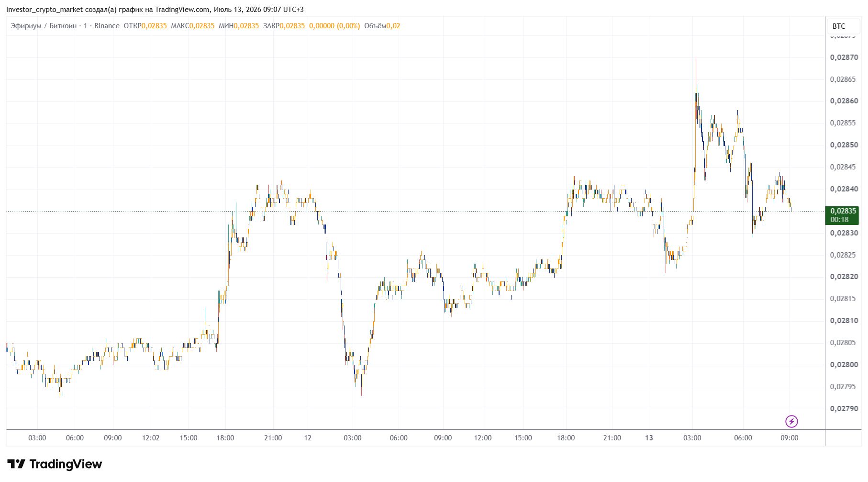Select the МИН 0,02835 low value
This screenshot has width=868, height=482.
click(238, 26)
